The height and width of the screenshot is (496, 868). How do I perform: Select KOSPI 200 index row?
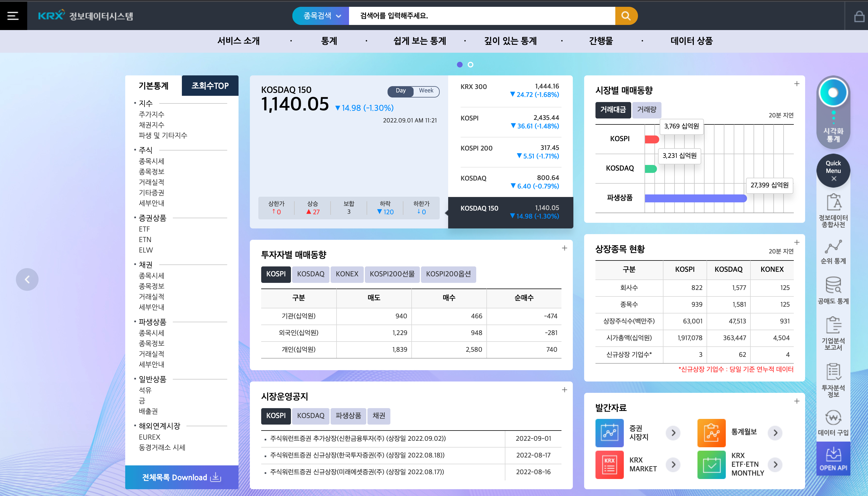click(510, 152)
